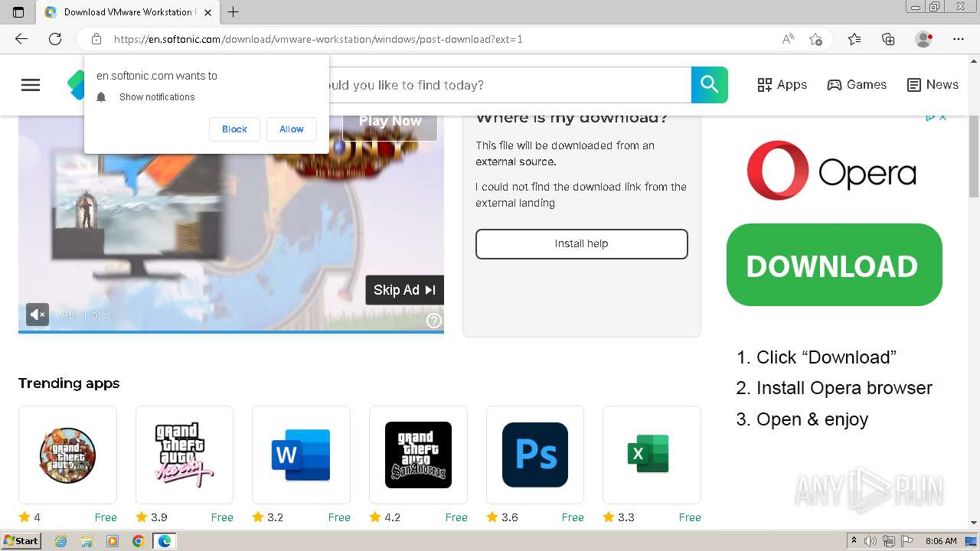Click the Install help button

click(x=582, y=243)
